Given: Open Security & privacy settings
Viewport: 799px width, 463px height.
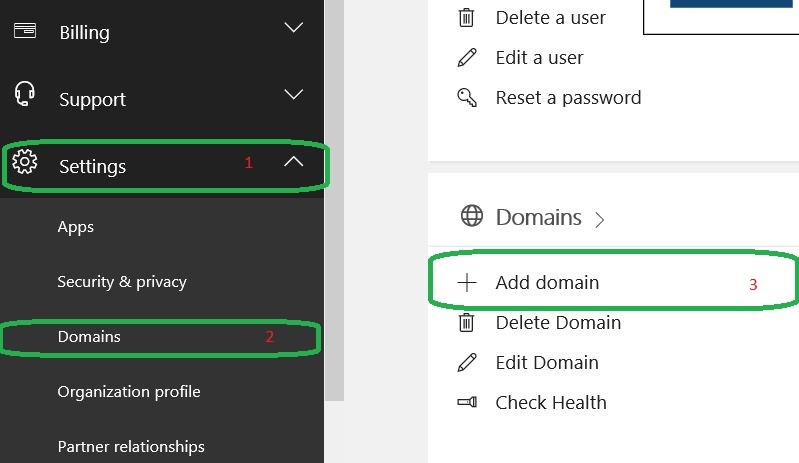Looking at the screenshot, I should [122, 282].
